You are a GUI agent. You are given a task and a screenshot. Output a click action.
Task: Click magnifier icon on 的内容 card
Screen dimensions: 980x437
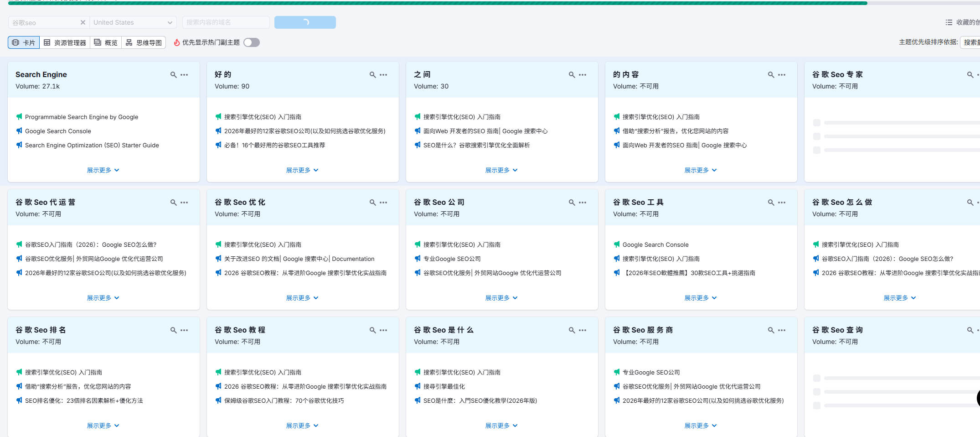[x=771, y=75]
